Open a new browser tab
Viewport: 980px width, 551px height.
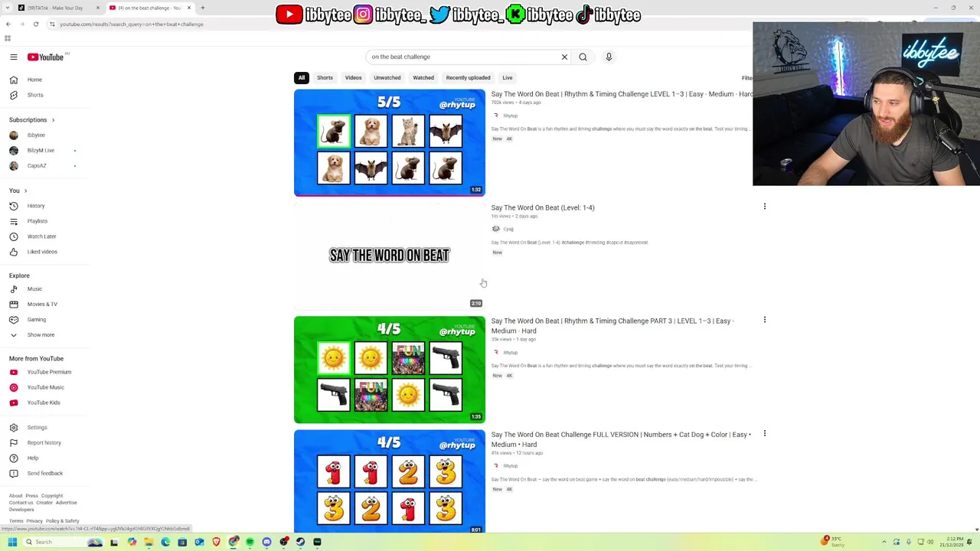pos(202,8)
